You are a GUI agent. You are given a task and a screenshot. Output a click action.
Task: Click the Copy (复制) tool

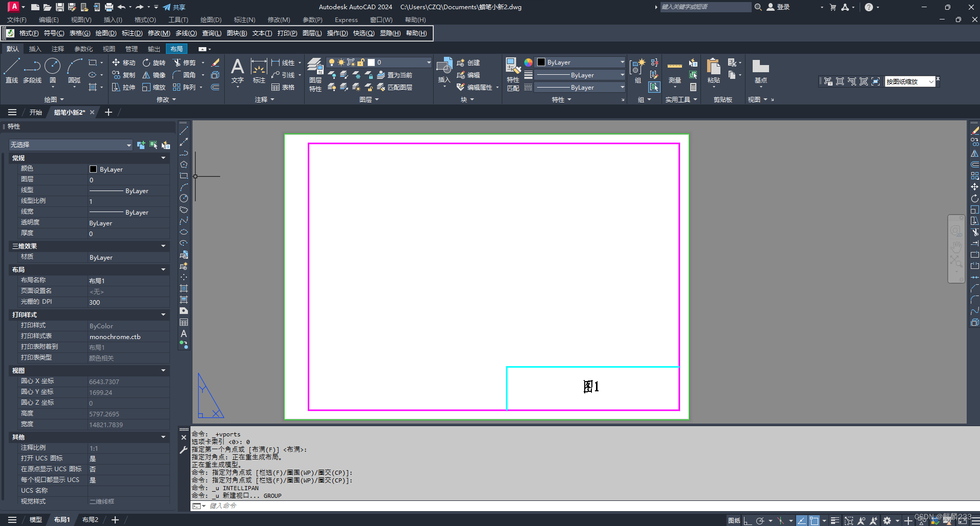123,75
